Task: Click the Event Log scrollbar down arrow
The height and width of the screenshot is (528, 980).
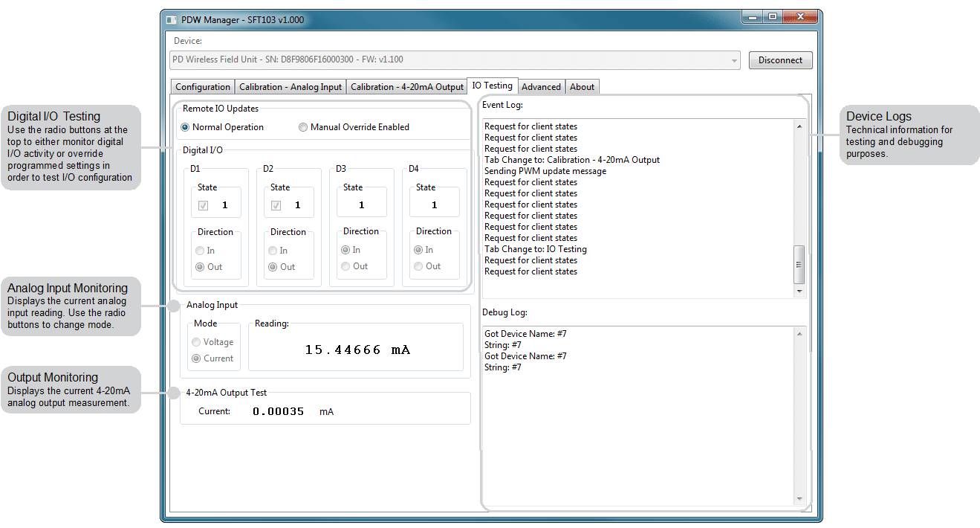Action: pos(799,292)
